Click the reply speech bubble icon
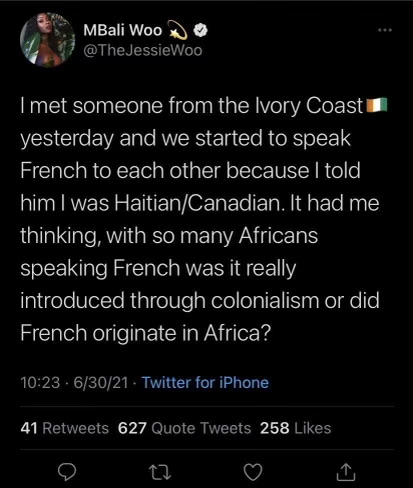Screen dimensions: 413x488 [67, 472]
